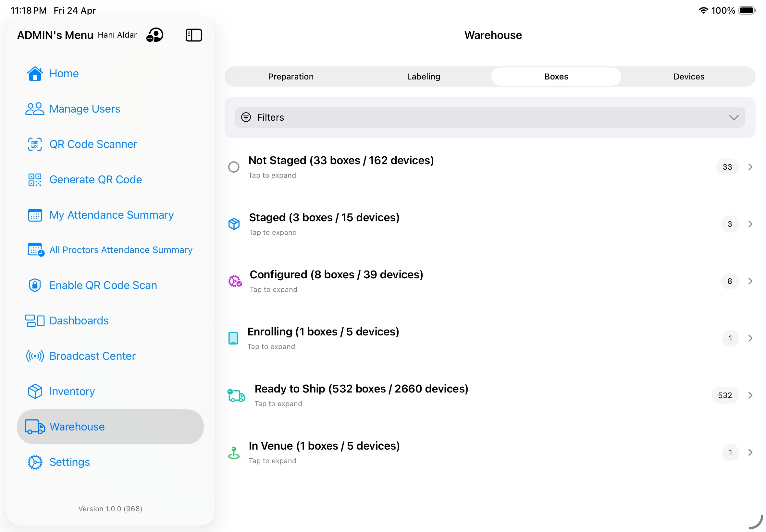This screenshot has width=766, height=532.
Task: Expand the In Venue row chevron
Action: pyautogui.click(x=750, y=452)
